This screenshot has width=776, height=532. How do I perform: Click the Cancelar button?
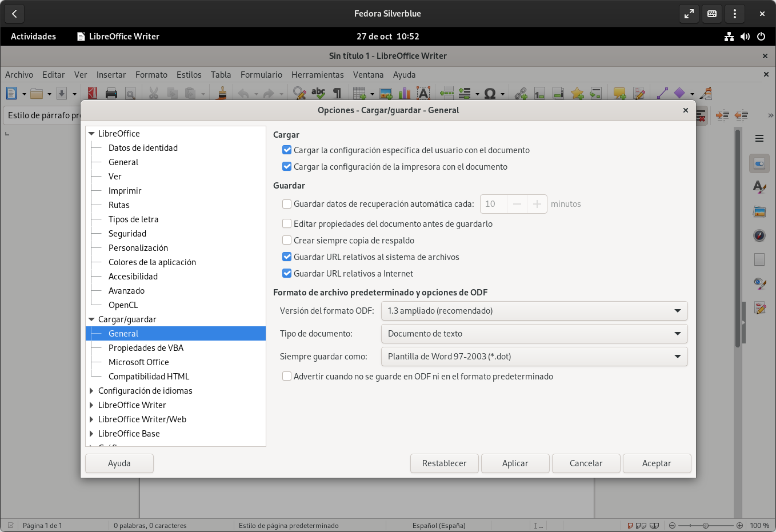tap(586, 463)
